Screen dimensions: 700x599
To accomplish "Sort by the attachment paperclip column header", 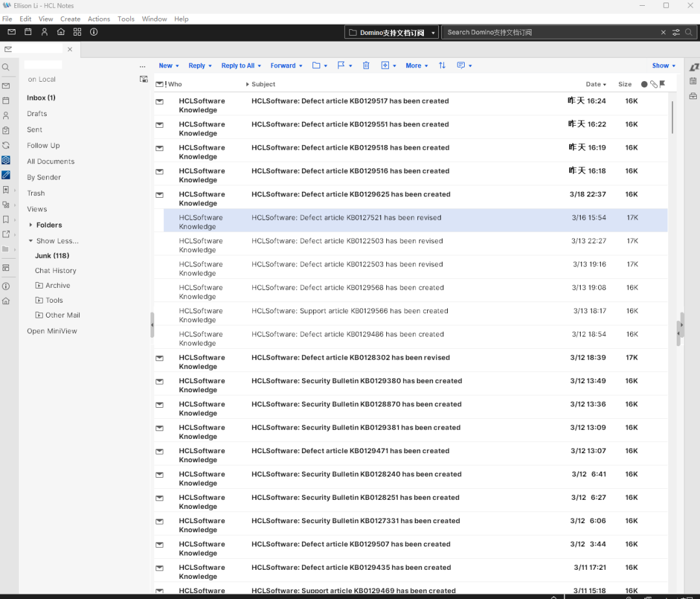I will pyautogui.click(x=653, y=84).
